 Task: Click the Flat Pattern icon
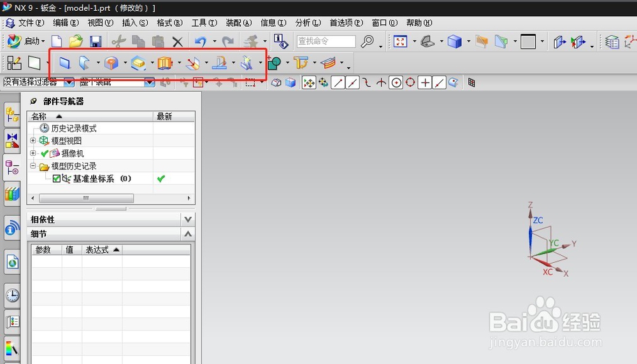point(328,63)
